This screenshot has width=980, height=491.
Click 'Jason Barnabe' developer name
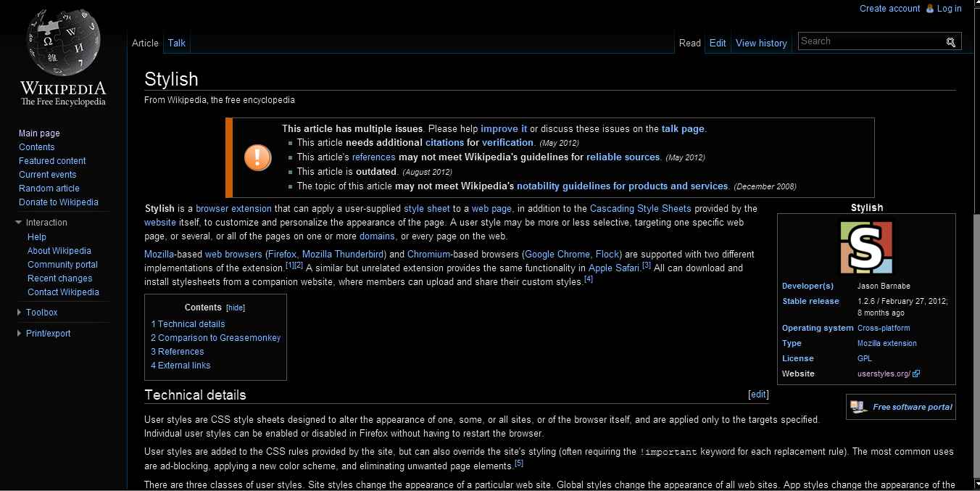pyautogui.click(x=884, y=286)
